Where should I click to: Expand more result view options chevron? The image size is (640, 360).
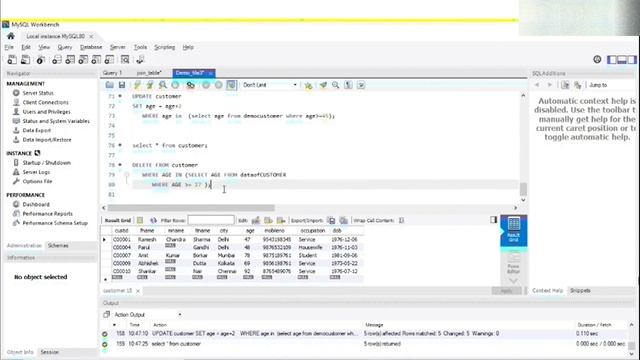point(513,281)
